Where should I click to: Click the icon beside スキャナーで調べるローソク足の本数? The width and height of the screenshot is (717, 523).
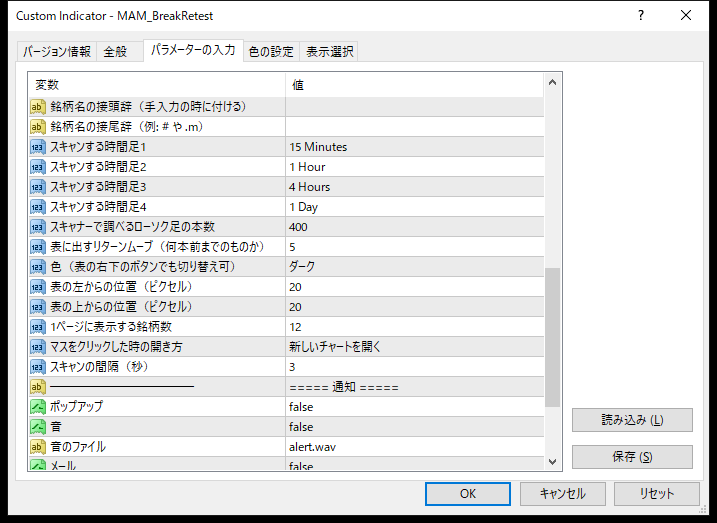point(38,227)
